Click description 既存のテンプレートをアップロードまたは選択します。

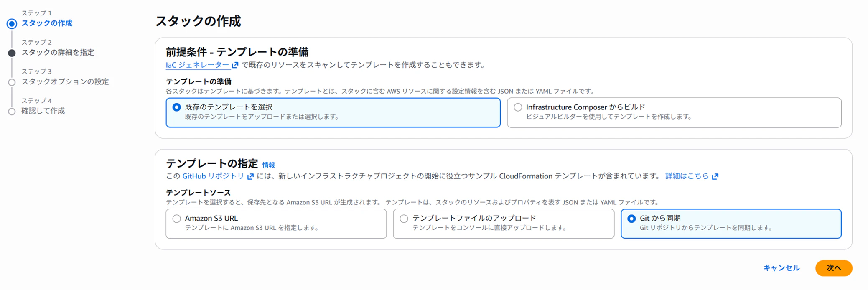[262, 117]
